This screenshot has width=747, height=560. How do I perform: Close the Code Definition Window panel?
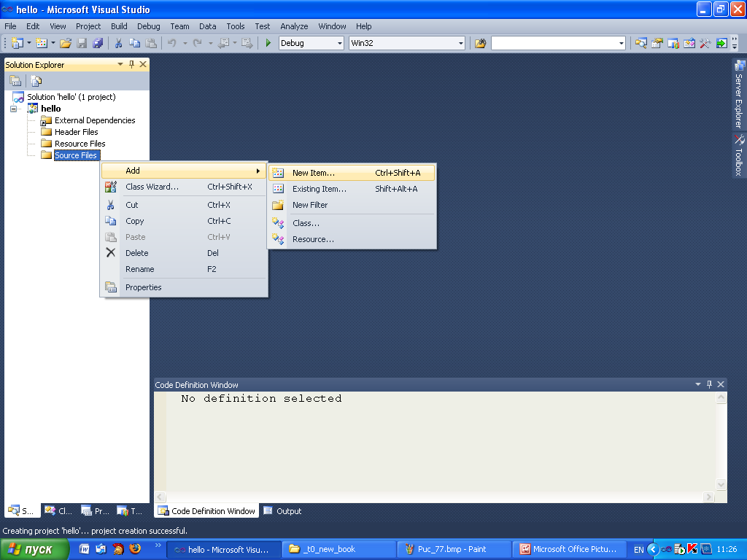point(721,384)
